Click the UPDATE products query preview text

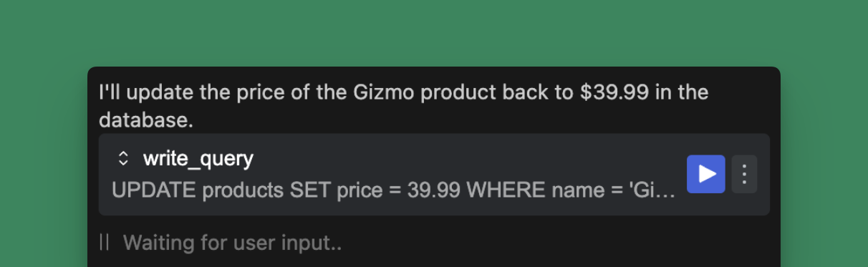(x=393, y=190)
